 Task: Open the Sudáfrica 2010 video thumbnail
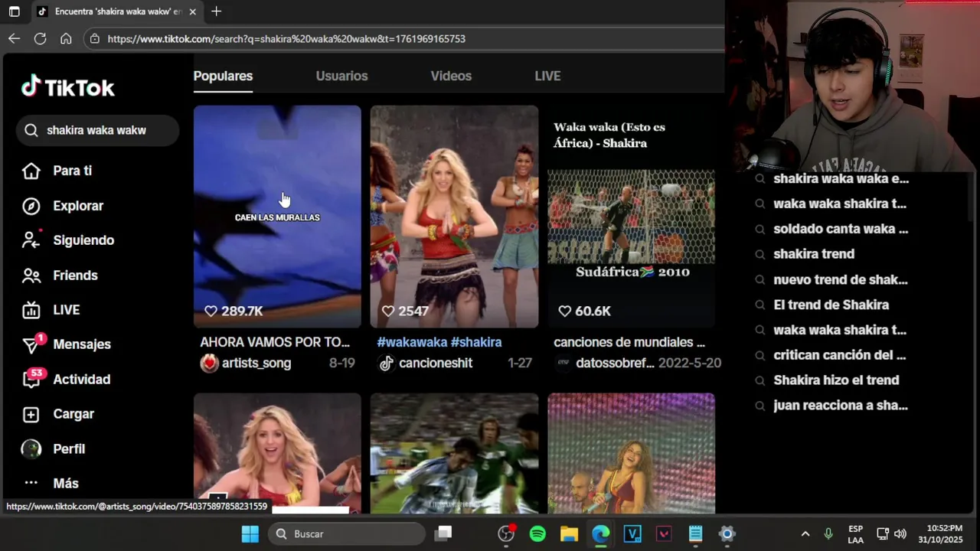[x=631, y=217]
